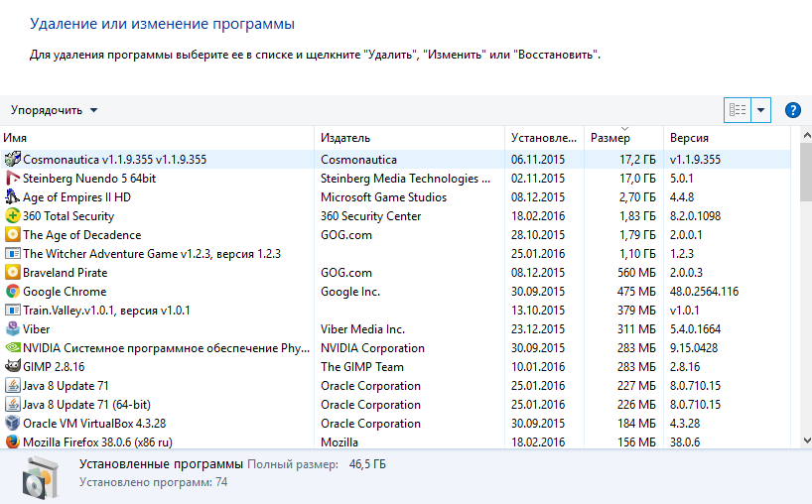Select the Steinberg Nuendo 5 icon
The width and height of the screenshot is (812, 504).
[x=13, y=179]
